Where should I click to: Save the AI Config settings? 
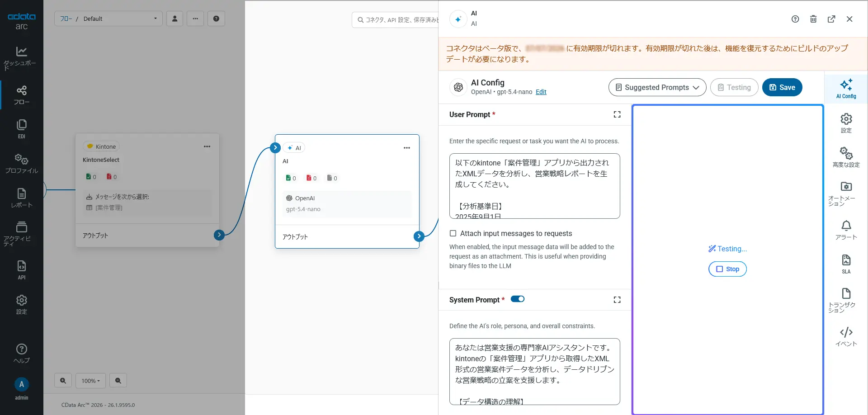click(782, 87)
